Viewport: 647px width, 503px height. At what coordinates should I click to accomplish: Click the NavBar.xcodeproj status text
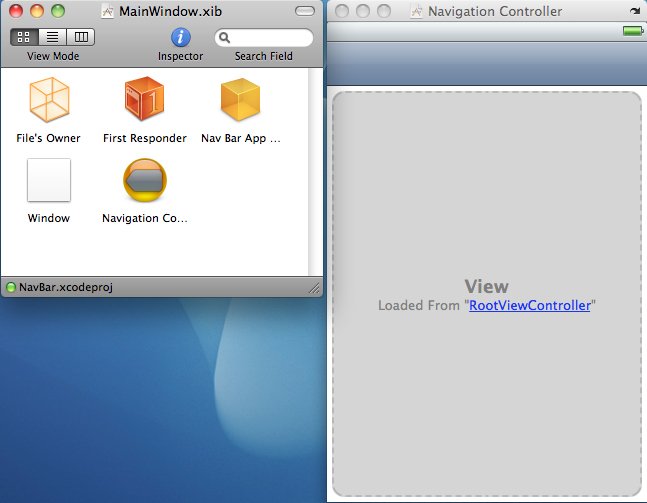click(66, 287)
